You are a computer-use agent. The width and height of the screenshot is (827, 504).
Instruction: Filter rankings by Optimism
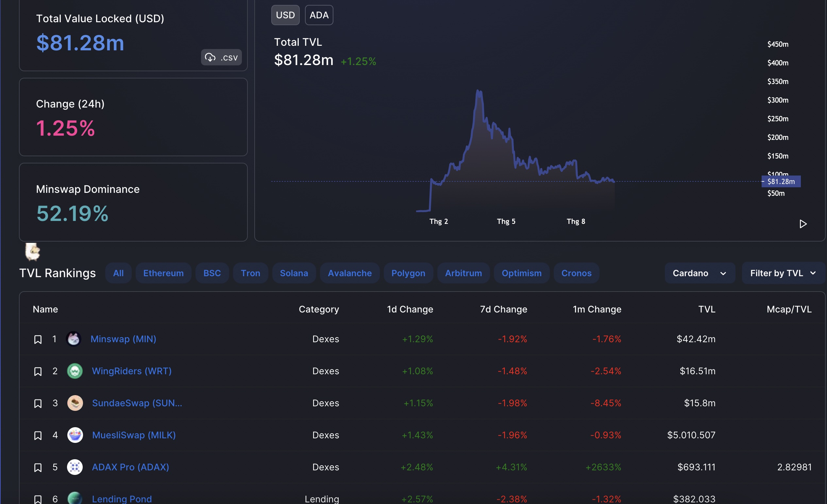point(522,273)
